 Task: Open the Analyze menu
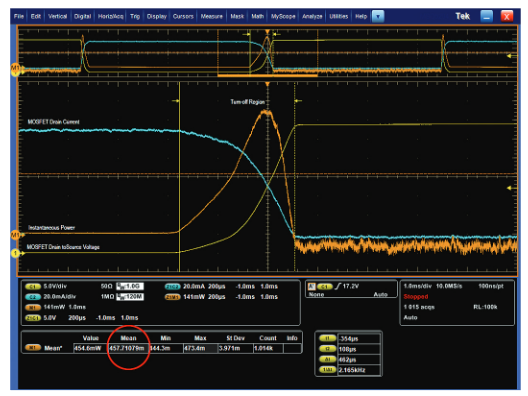[312, 16]
